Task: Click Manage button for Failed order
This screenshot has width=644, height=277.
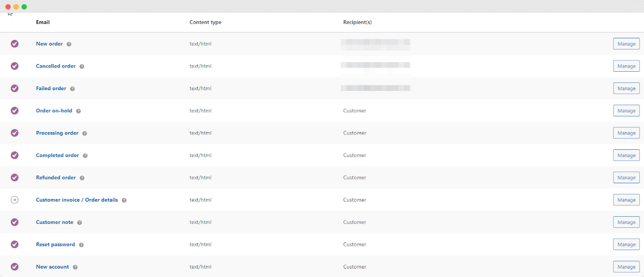Action: [626, 88]
